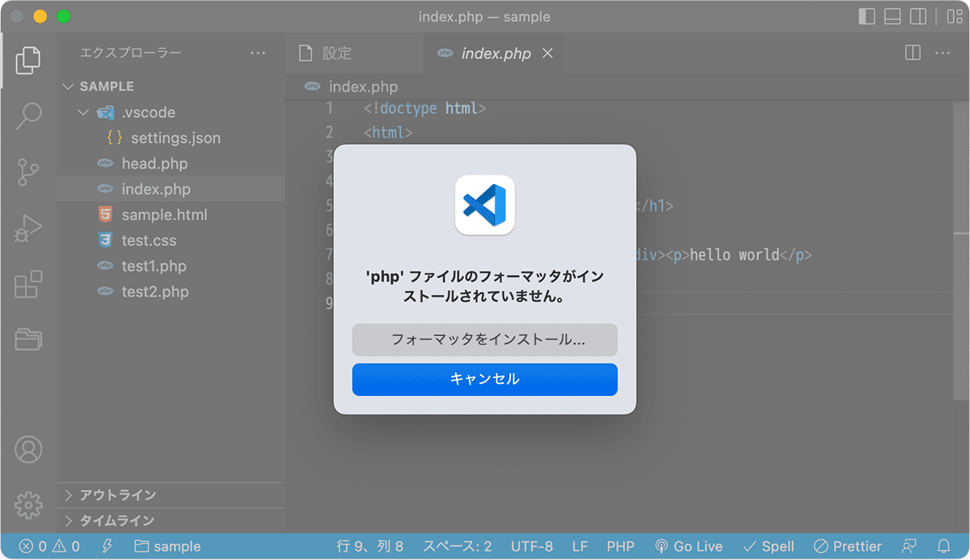Toggle the primary sidebar layout button
The width and height of the screenshot is (970, 560).
tap(867, 17)
